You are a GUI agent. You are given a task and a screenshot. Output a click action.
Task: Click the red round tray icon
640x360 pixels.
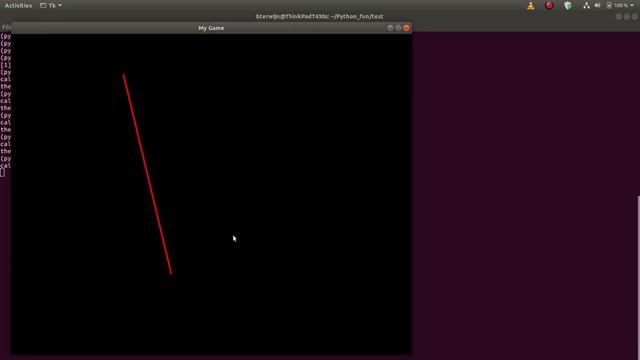[x=549, y=6]
